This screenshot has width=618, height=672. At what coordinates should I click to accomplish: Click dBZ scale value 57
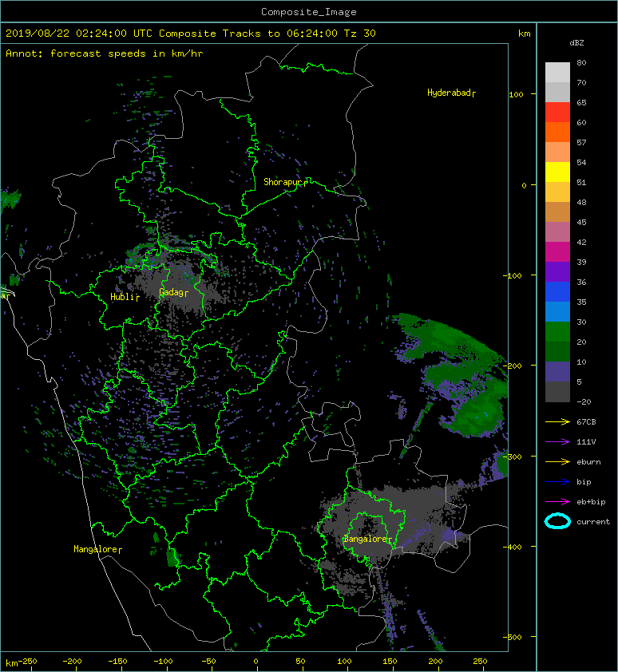581,142
